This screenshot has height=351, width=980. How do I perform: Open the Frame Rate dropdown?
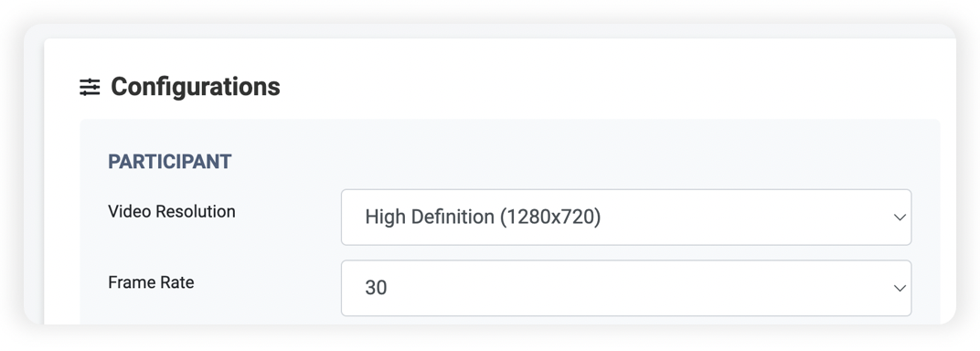click(625, 288)
